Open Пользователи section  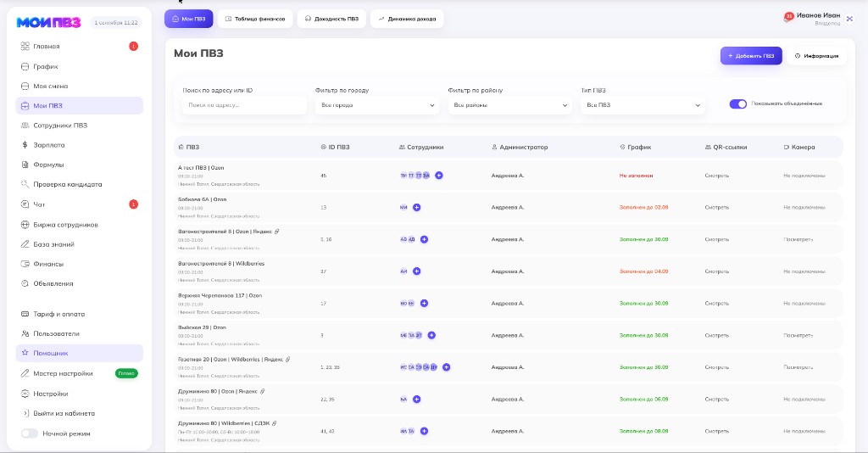click(x=79, y=333)
